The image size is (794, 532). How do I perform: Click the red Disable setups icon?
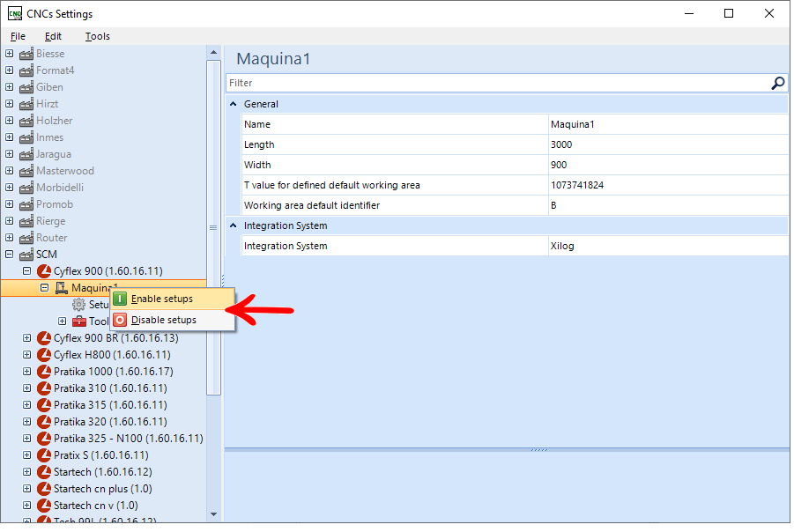pyautogui.click(x=120, y=320)
